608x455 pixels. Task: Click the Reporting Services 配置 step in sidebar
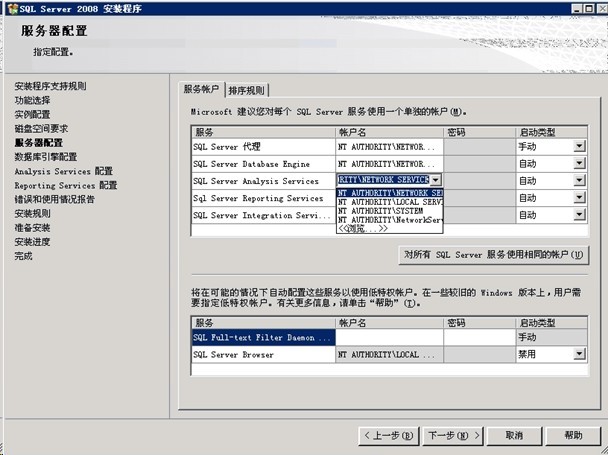tap(66, 185)
